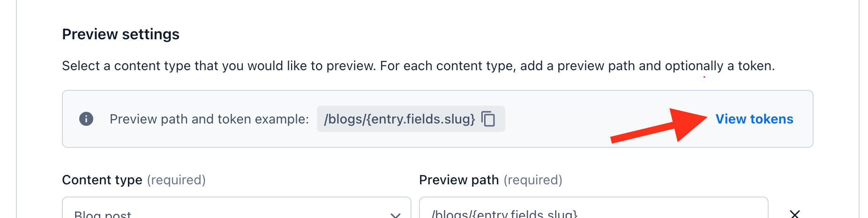
Task: Click the "Preview path and token example:" text
Action: click(209, 119)
